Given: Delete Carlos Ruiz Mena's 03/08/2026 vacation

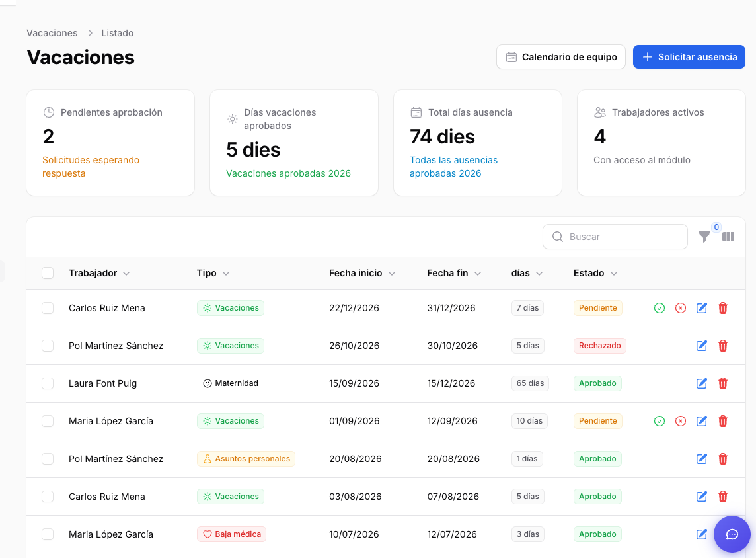Looking at the screenshot, I should (x=723, y=497).
